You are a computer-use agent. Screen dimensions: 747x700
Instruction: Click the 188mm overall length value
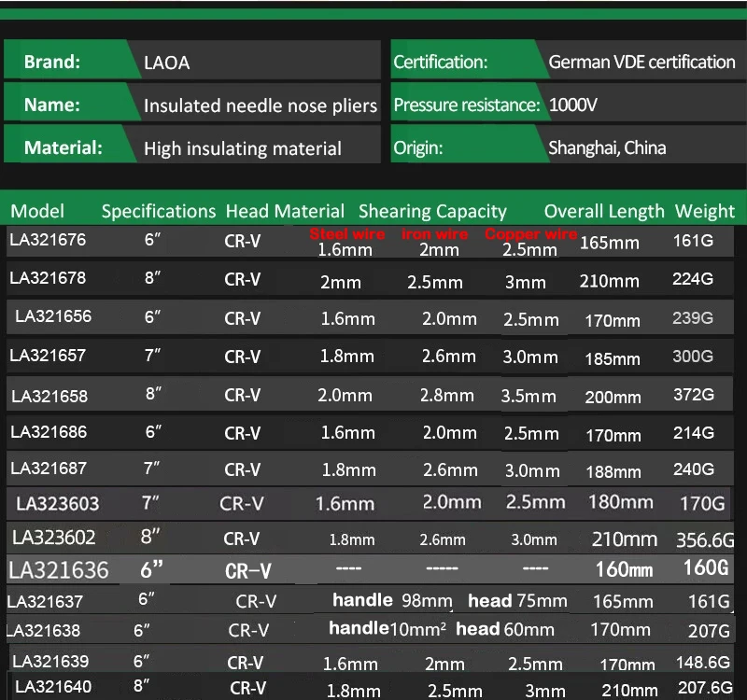613,472
